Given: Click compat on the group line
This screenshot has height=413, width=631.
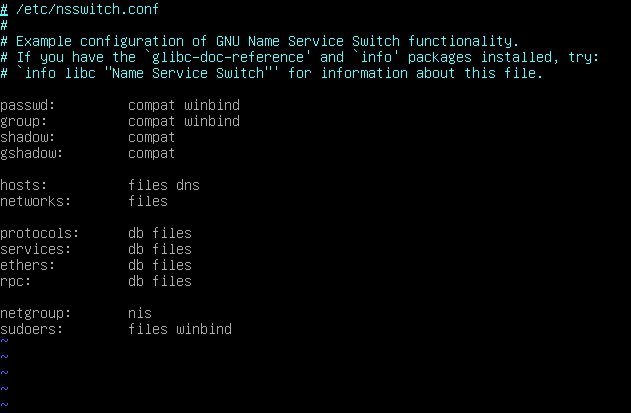Looking at the screenshot, I should pyautogui.click(x=151, y=122).
